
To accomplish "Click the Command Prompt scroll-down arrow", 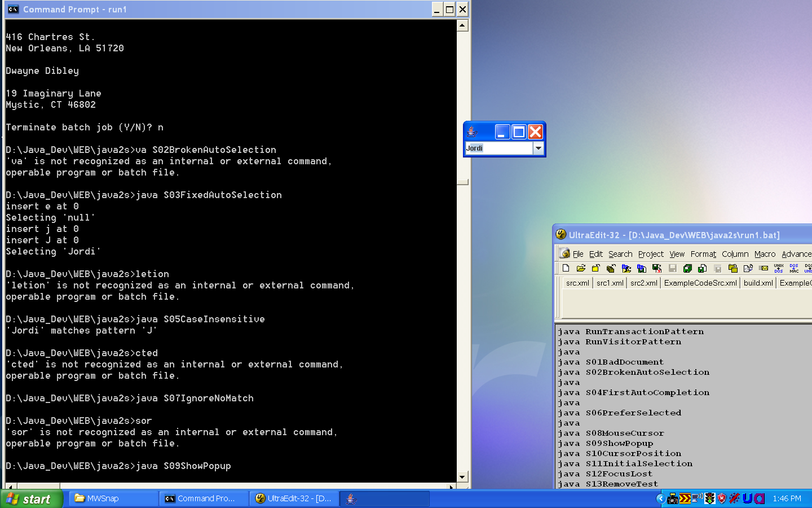I will (x=462, y=477).
